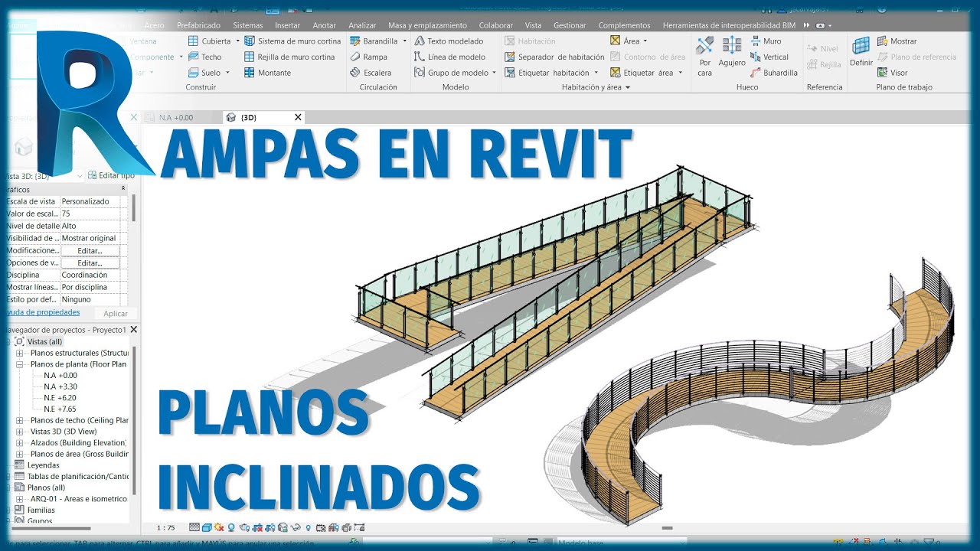Choose the Texto modelado tool
Image resolution: width=980 pixels, height=551 pixels.
click(x=449, y=41)
